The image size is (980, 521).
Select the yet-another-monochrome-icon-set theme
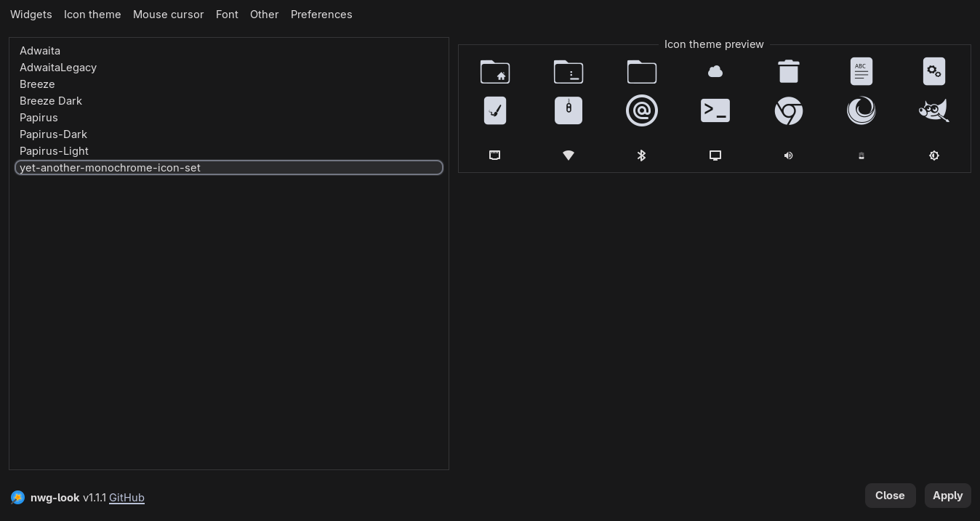(x=229, y=168)
